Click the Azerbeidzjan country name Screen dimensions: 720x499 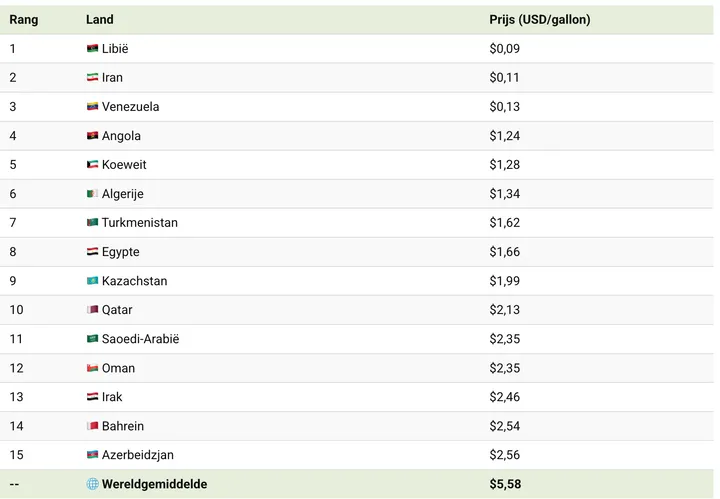[137, 455]
